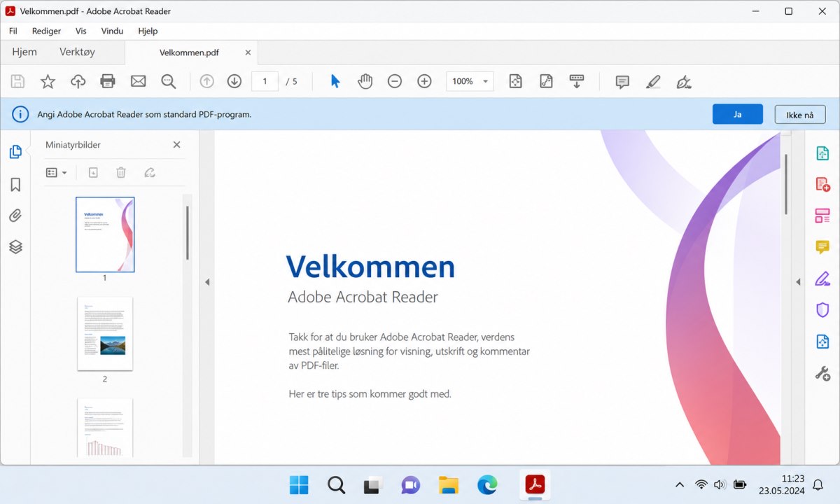Close the Velkommen.pdf tab
Image resolution: width=840 pixels, height=504 pixels.
point(248,52)
